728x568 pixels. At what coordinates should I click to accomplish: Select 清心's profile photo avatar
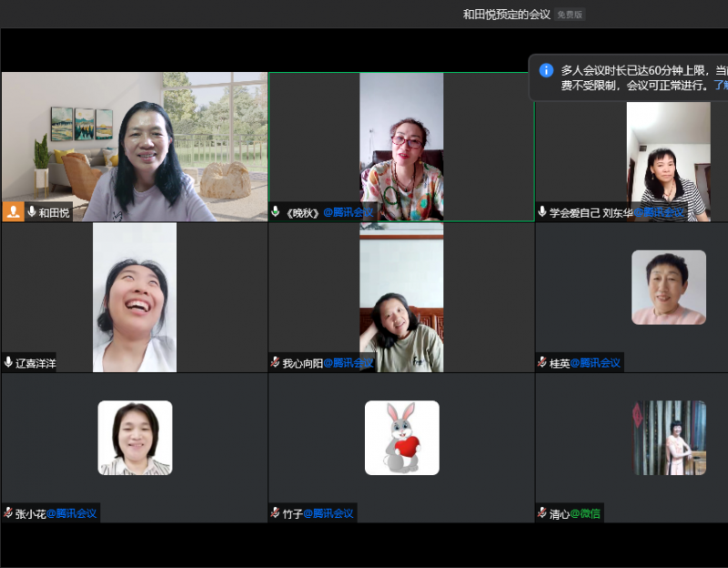tap(669, 438)
